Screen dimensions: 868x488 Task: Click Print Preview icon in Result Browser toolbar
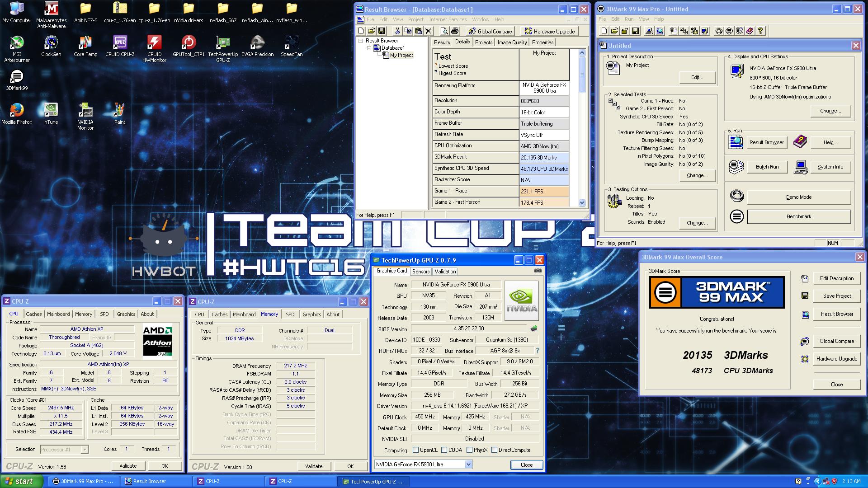[444, 31]
